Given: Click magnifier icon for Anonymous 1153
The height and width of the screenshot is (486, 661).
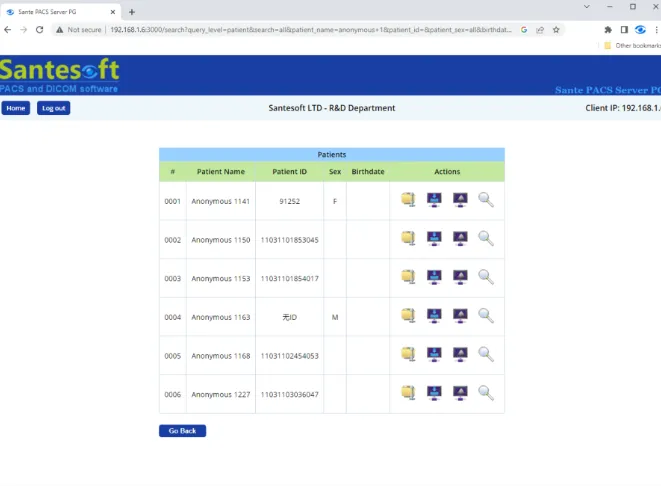Looking at the screenshot, I should coord(486,277).
